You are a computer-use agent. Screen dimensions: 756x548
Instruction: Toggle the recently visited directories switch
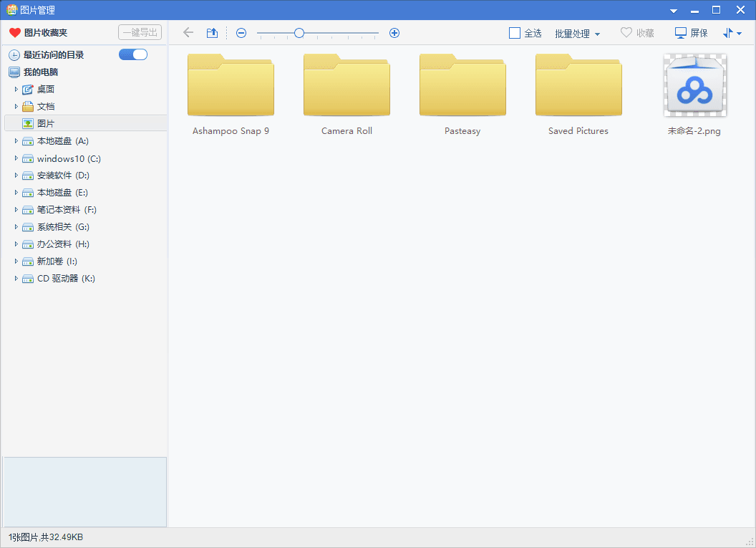(133, 54)
